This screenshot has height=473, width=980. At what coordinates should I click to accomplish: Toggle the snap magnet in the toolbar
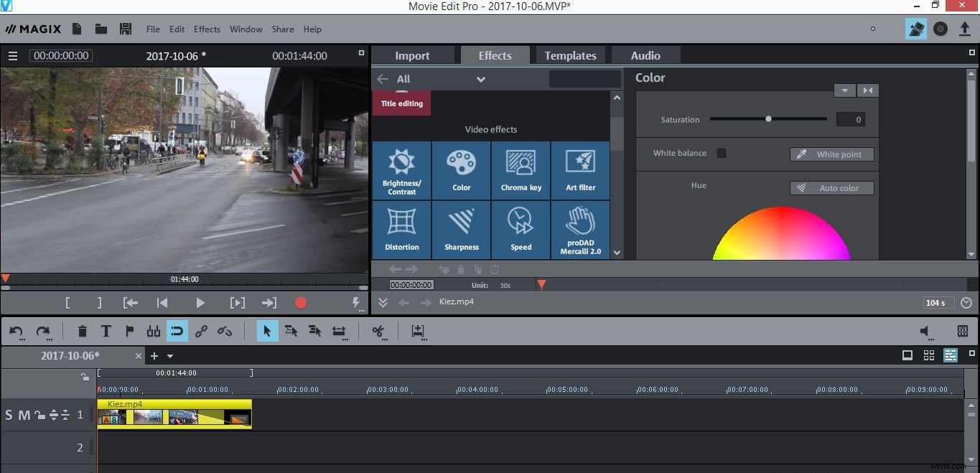(177, 331)
